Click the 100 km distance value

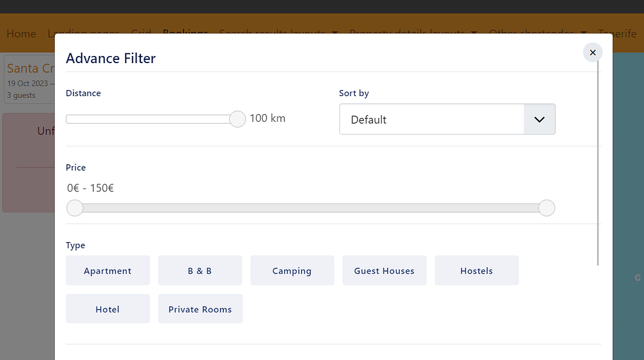click(267, 118)
